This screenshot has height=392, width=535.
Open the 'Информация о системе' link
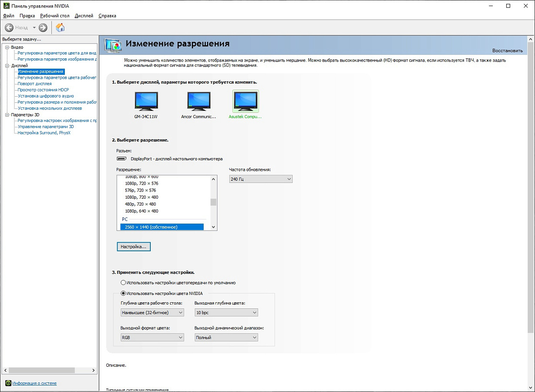(x=34, y=383)
